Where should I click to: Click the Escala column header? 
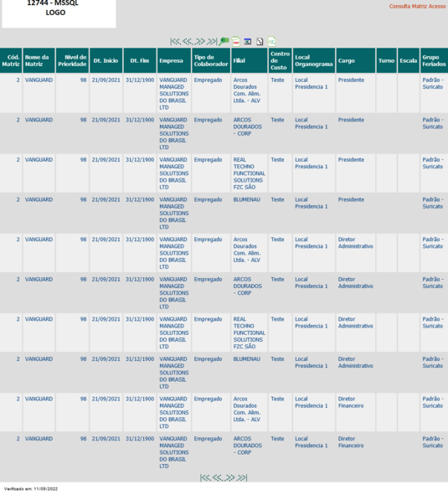pyautogui.click(x=408, y=60)
